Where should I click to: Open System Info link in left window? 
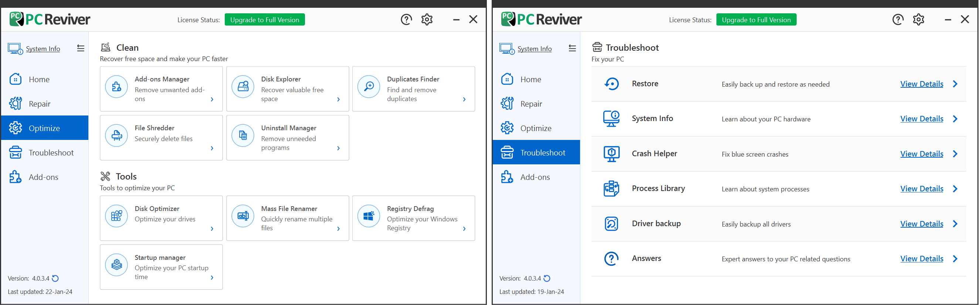click(43, 49)
